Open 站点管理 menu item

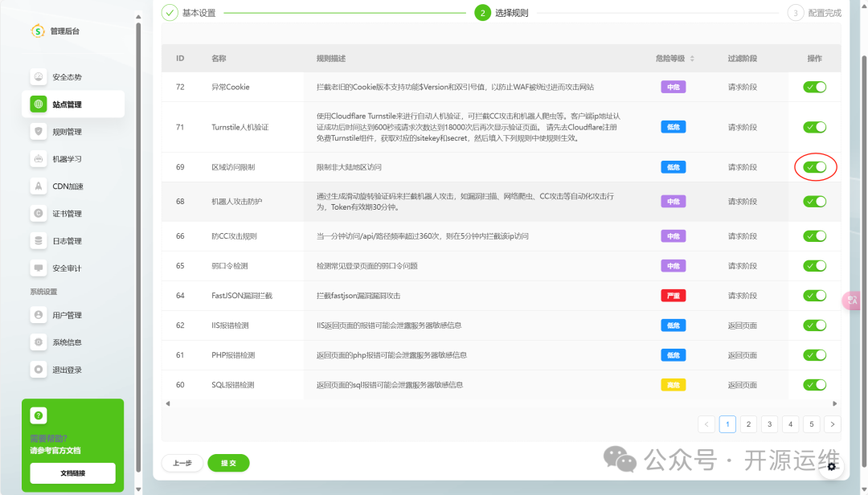click(73, 104)
